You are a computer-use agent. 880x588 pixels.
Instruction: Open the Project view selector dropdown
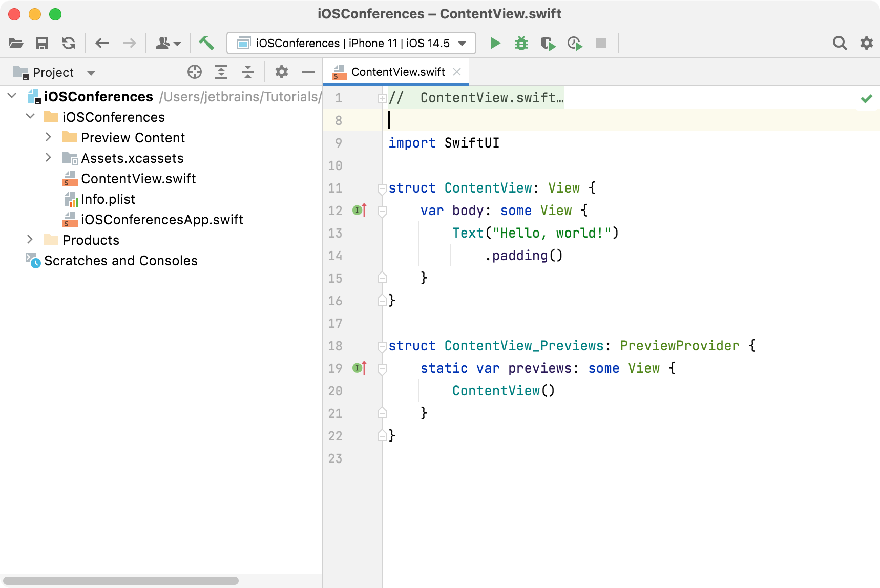(x=55, y=72)
